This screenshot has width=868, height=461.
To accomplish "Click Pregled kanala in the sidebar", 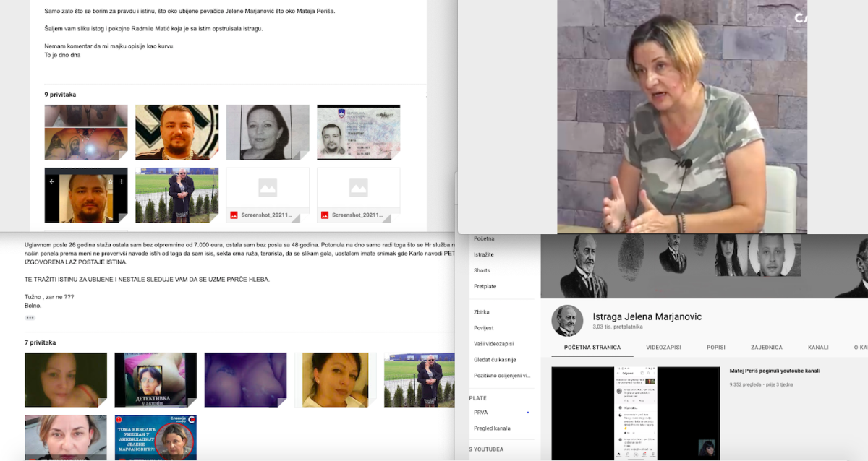I will (492, 428).
